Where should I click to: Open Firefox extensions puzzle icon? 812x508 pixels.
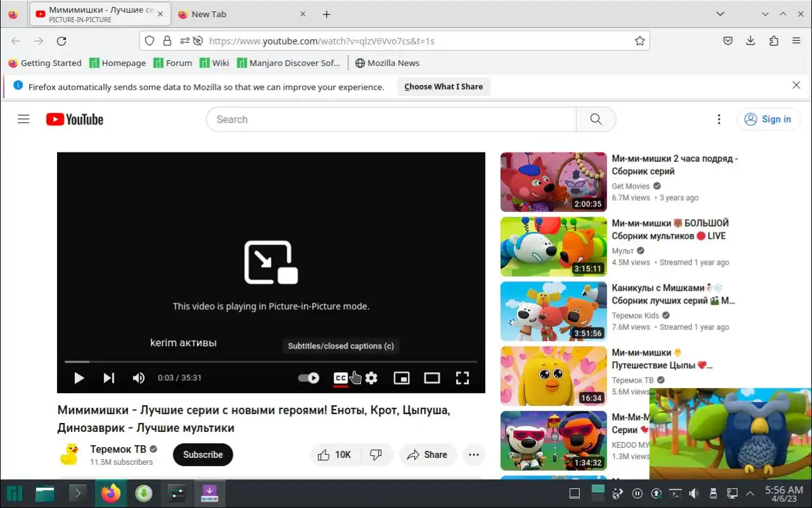[773, 41]
